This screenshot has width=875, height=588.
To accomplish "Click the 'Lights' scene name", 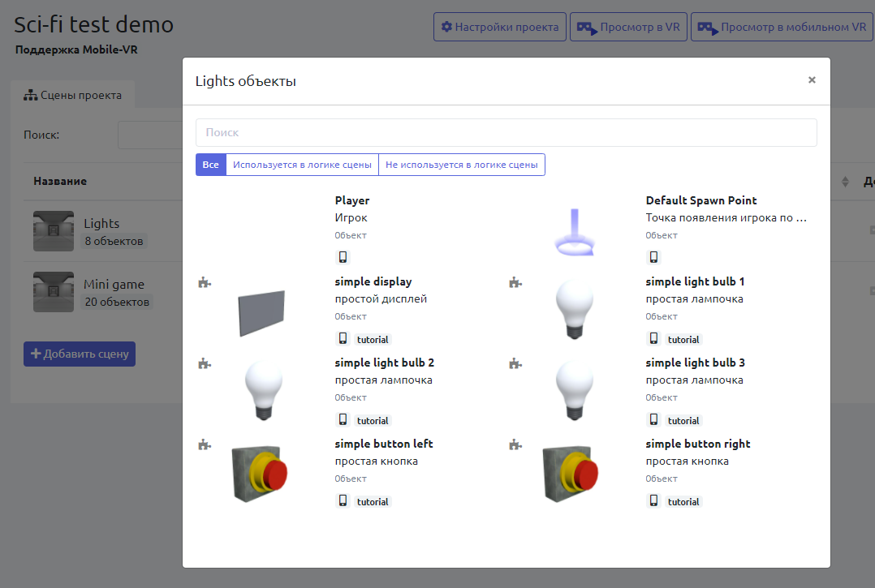I will click(101, 224).
